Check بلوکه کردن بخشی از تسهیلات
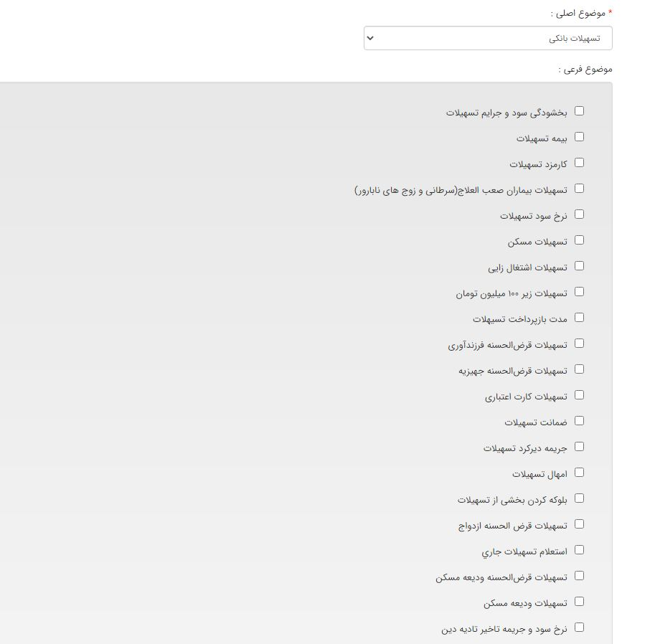This screenshot has width=655, height=644. (x=580, y=498)
